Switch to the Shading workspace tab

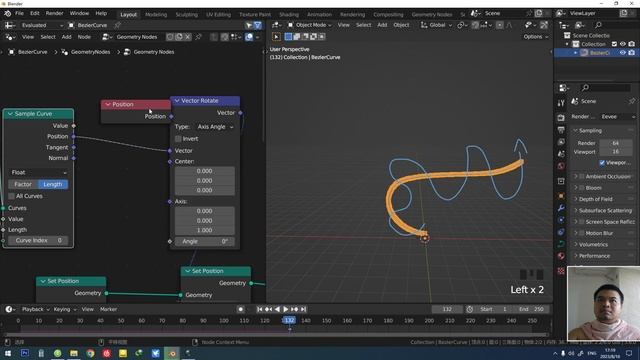click(x=289, y=14)
